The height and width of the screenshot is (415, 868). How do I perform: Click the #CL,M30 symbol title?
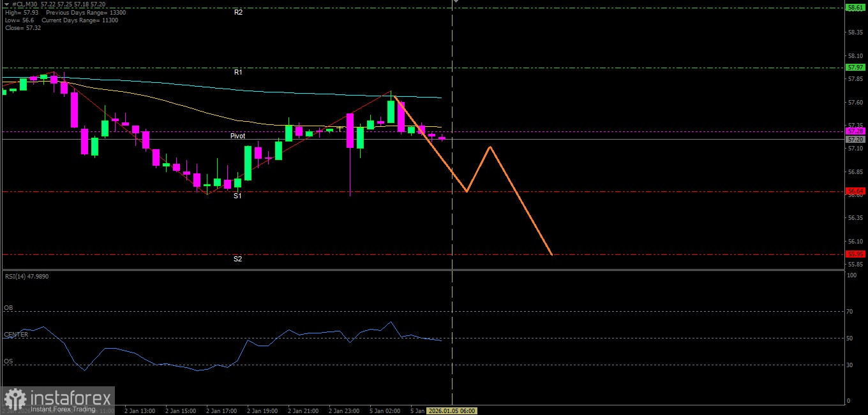26,4
